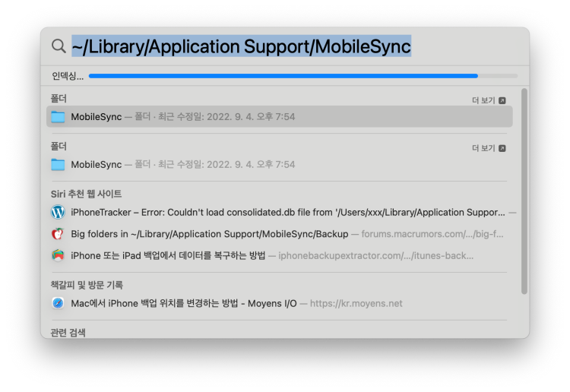The image size is (570, 392).
Task: Click the 관련 검색 section header
Action: [x=68, y=333]
